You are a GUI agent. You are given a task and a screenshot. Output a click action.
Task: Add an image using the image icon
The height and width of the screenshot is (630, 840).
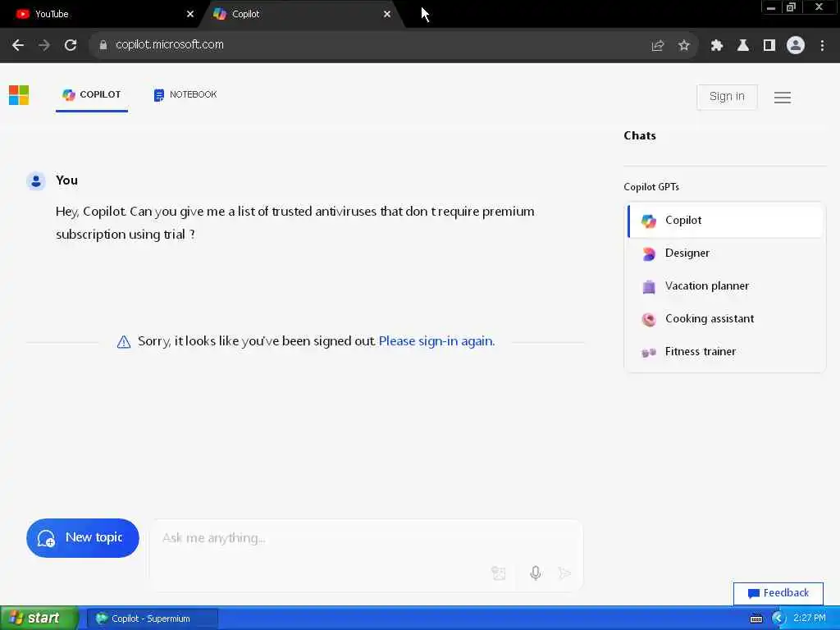tap(498, 573)
